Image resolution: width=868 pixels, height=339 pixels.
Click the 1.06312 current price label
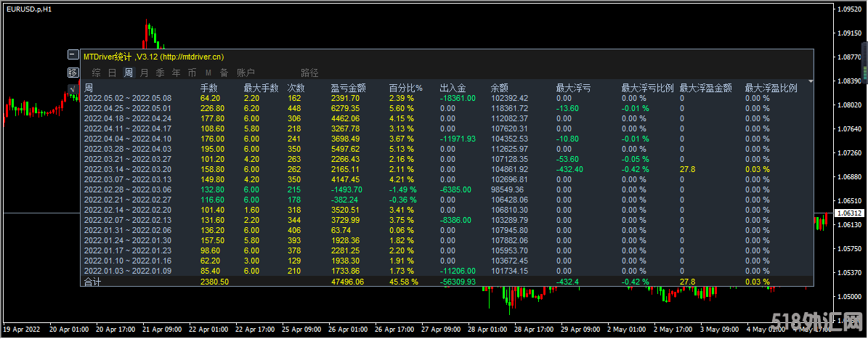tap(844, 213)
